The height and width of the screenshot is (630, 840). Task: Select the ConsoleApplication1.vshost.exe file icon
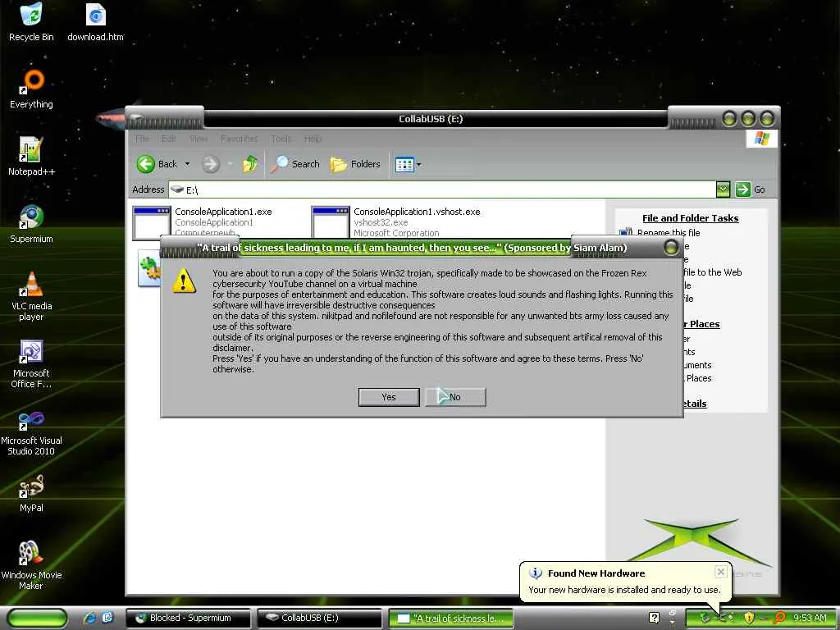(x=331, y=221)
